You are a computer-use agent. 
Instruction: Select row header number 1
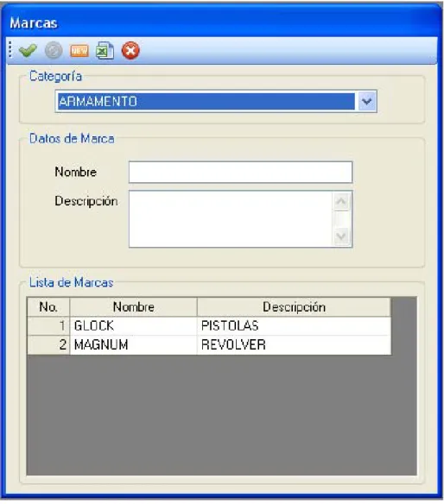click(x=48, y=326)
